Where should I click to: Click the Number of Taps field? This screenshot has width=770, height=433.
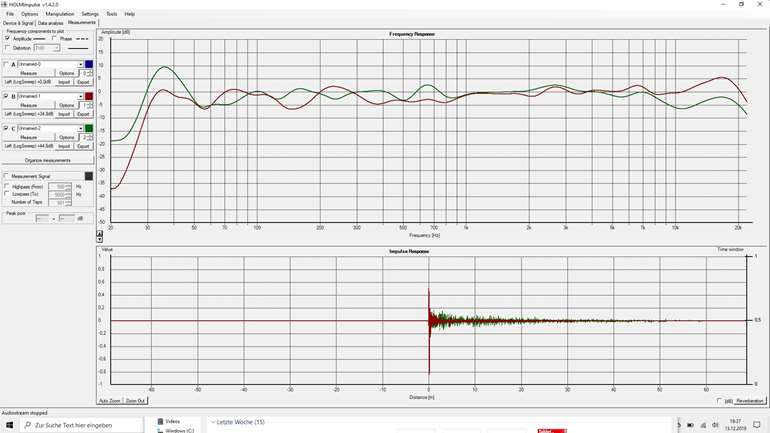coord(60,202)
